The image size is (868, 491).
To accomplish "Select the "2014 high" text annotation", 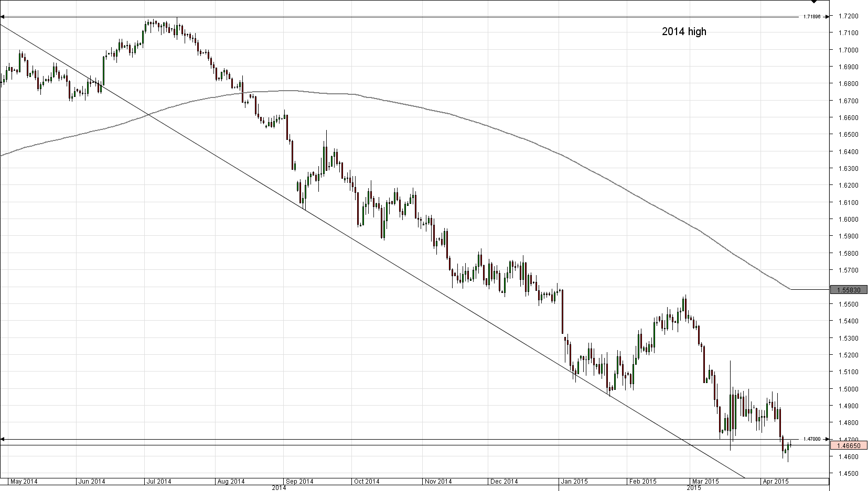I will point(684,31).
